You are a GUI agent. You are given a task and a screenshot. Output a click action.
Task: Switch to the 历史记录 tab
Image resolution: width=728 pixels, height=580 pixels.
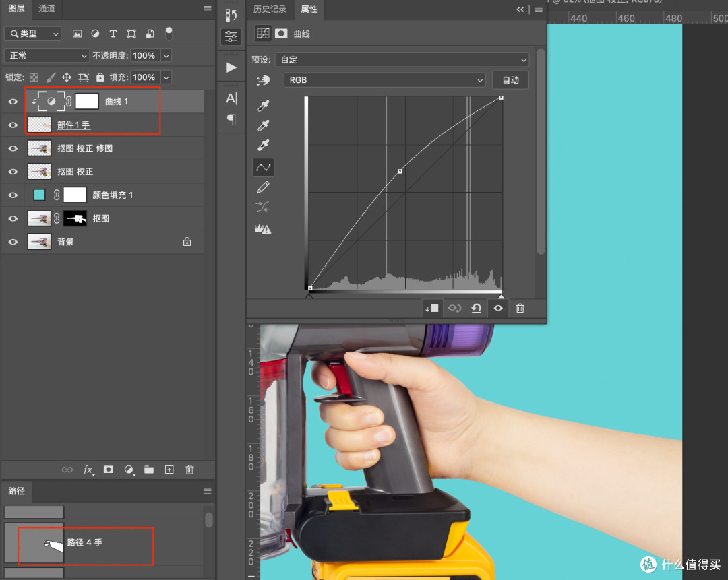coord(270,9)
